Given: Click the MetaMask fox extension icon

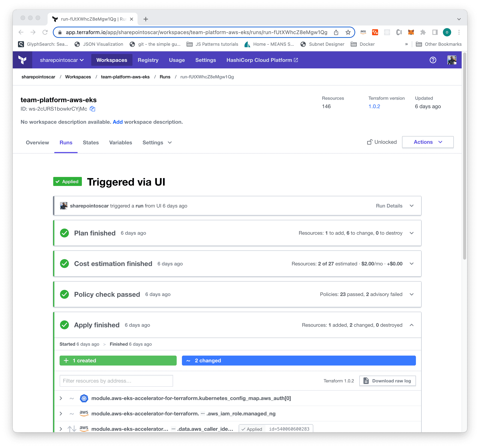Looking at the screenshot, I should click(411, 32).
